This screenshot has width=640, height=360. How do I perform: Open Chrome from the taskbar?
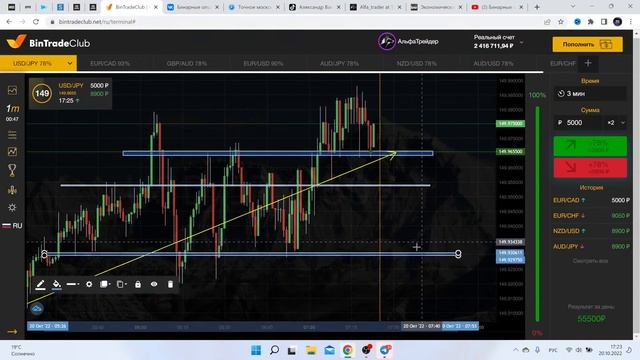pyautogui.click(x=348, y=350)
